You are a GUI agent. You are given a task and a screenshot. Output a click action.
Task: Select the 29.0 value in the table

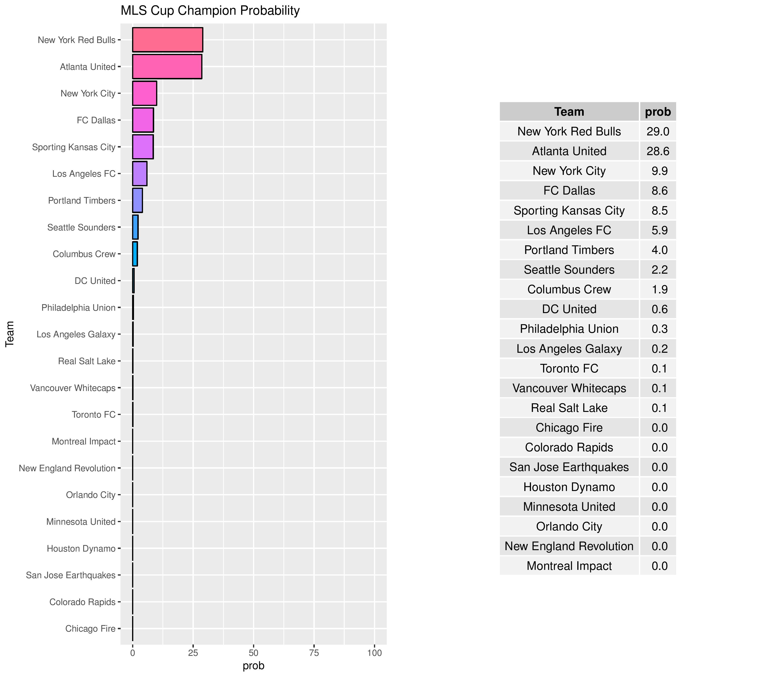[658, 131]
